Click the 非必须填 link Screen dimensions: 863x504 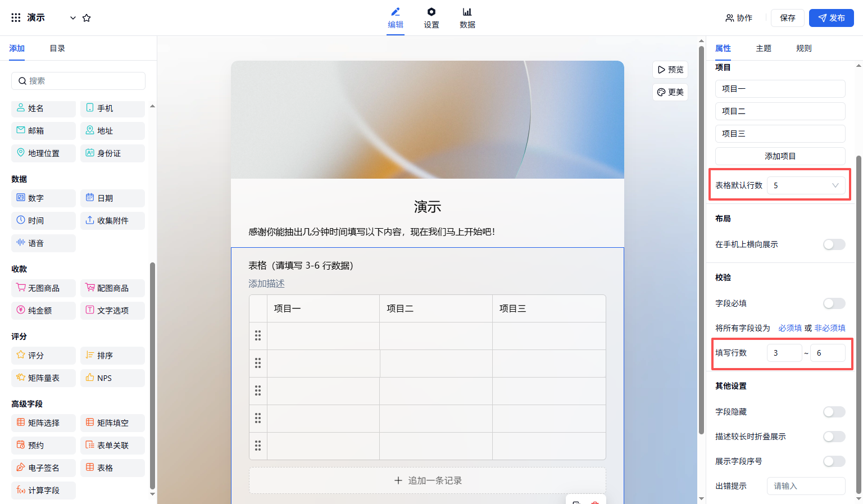[830, 328]
